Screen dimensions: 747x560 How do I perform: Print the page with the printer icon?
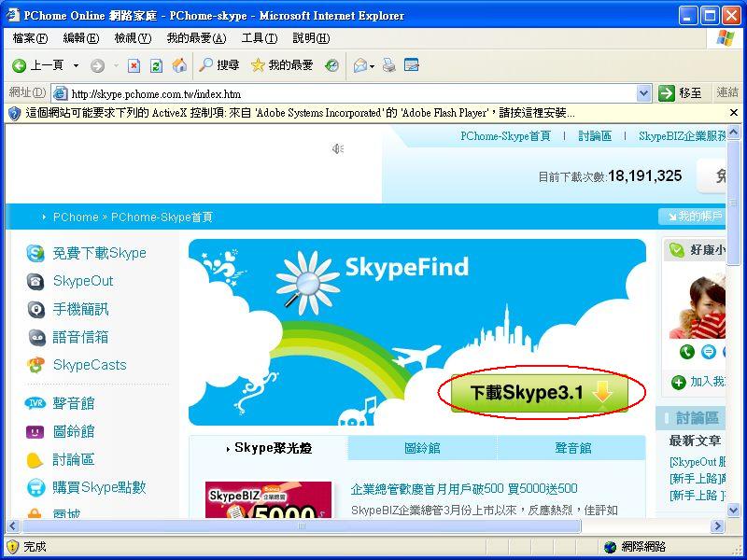coord(388,65)
